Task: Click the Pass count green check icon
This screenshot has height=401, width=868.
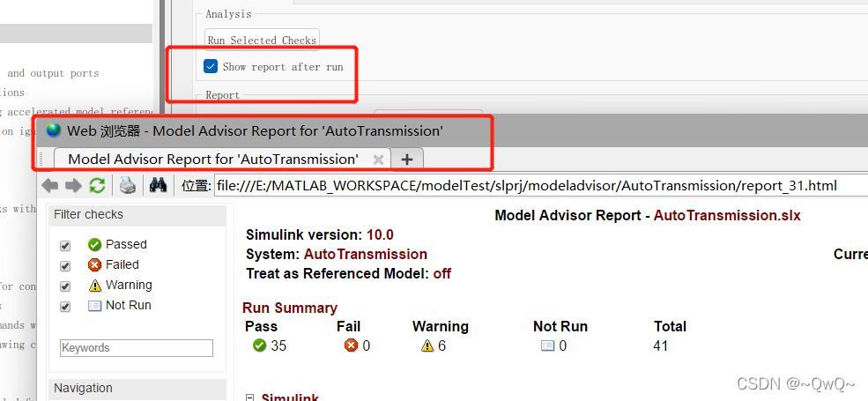Action: click(x=259, y=345)
